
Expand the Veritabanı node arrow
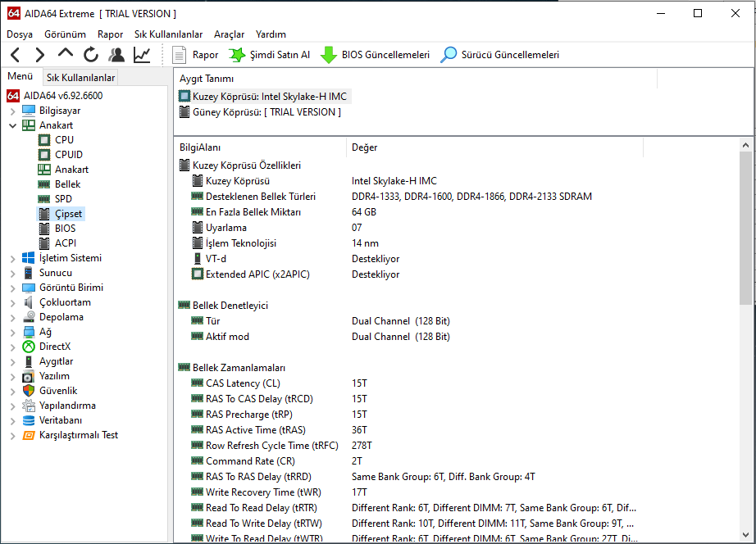click(12, 421)
